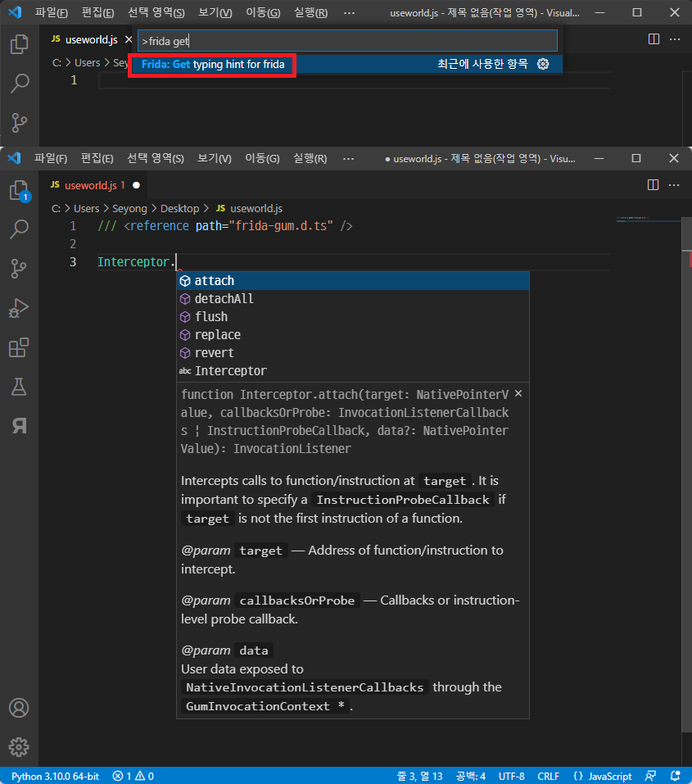Change language mode from JavaScript

(x=603, y=776)
